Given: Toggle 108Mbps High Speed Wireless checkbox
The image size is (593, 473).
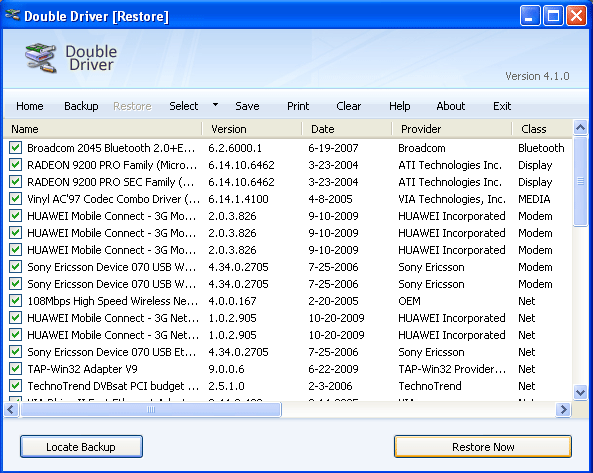Looking at the screenshot, I should point(16,301).
